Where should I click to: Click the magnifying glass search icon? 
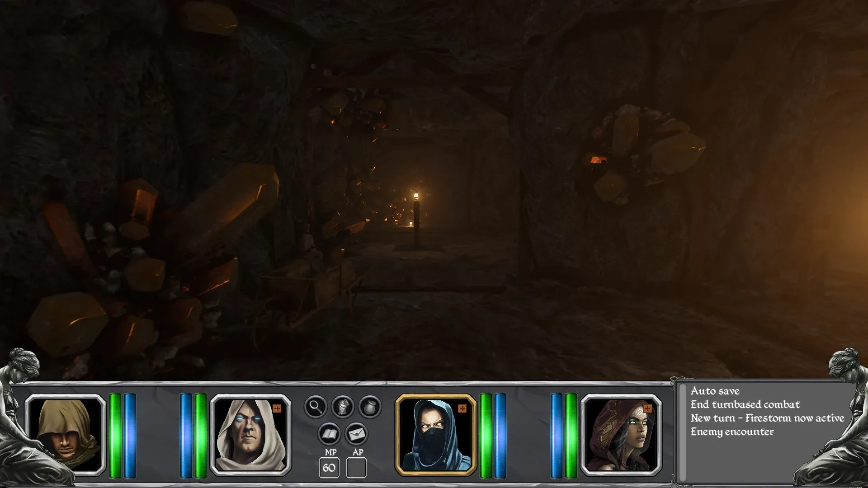(x=315, y=407)
